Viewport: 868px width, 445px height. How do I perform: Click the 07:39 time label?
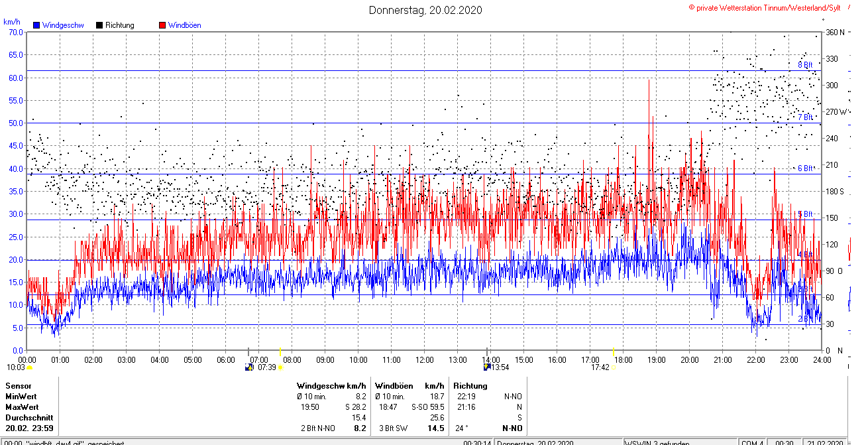[266, 367]
